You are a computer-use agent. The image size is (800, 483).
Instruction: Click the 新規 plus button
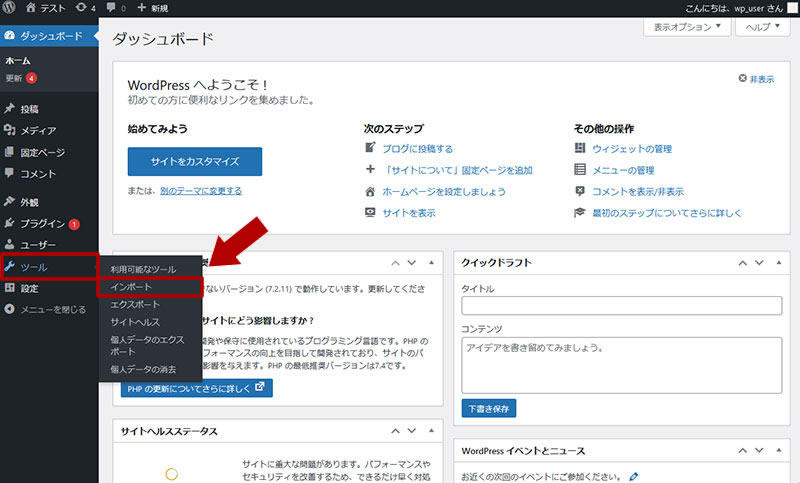click(x=153, y=8)
